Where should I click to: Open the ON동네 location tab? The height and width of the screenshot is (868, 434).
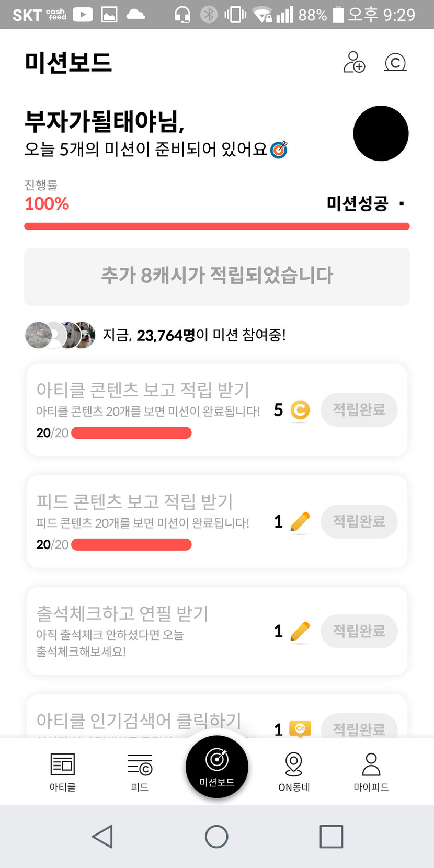click(294, 772)
